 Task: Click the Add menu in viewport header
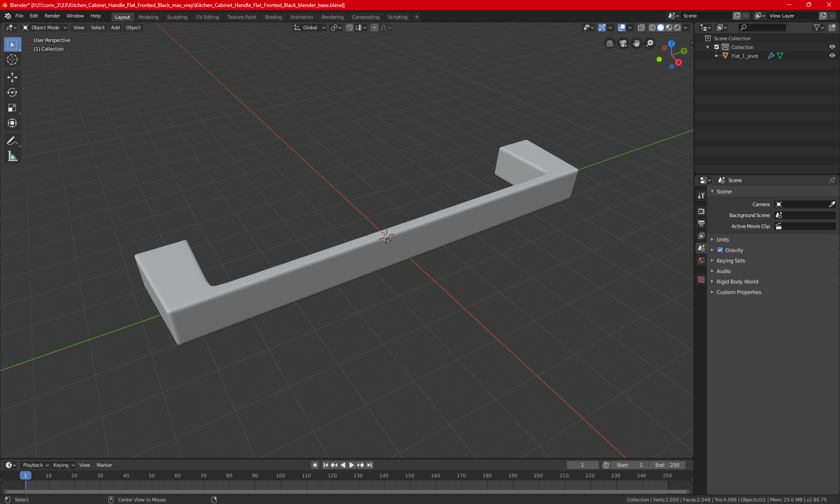[x=115, y=28]
